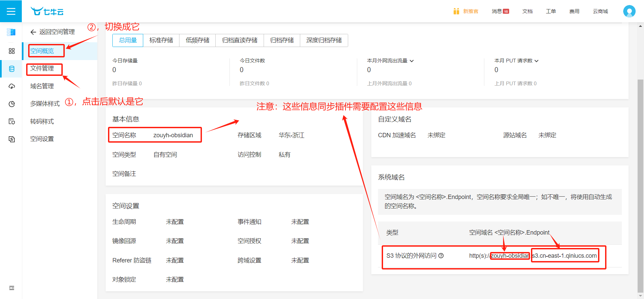Open 文件管理 in the side menu

click(x=42, y=68)
